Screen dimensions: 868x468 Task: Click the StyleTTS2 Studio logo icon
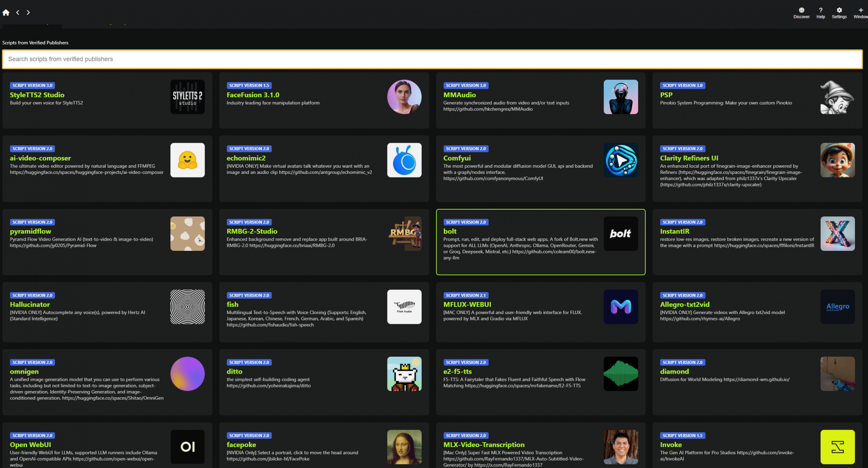coord(187,97)
